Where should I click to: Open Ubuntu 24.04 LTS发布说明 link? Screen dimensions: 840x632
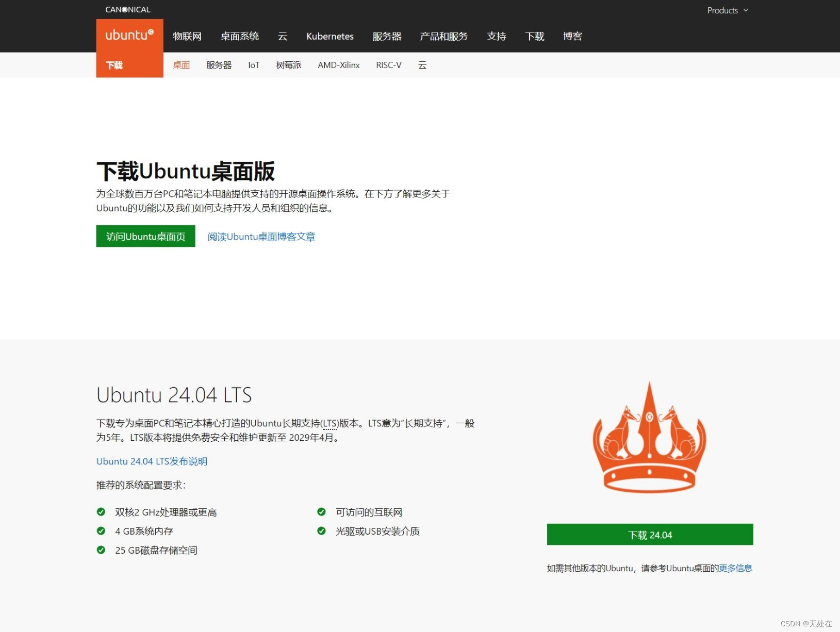click(x=152, y=461)
